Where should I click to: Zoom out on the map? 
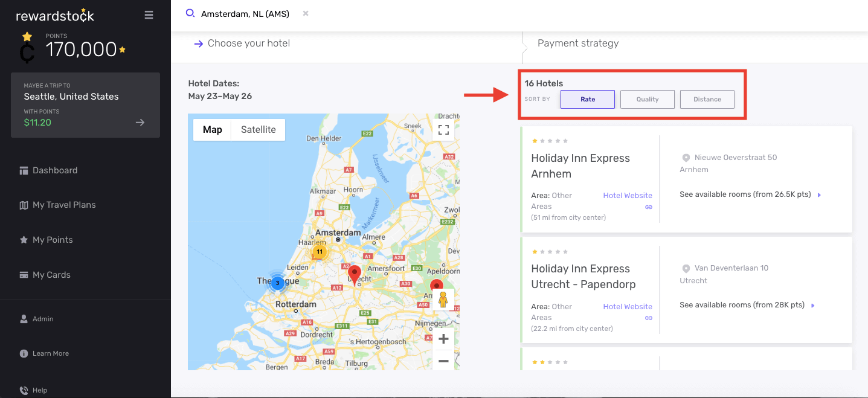443,361
